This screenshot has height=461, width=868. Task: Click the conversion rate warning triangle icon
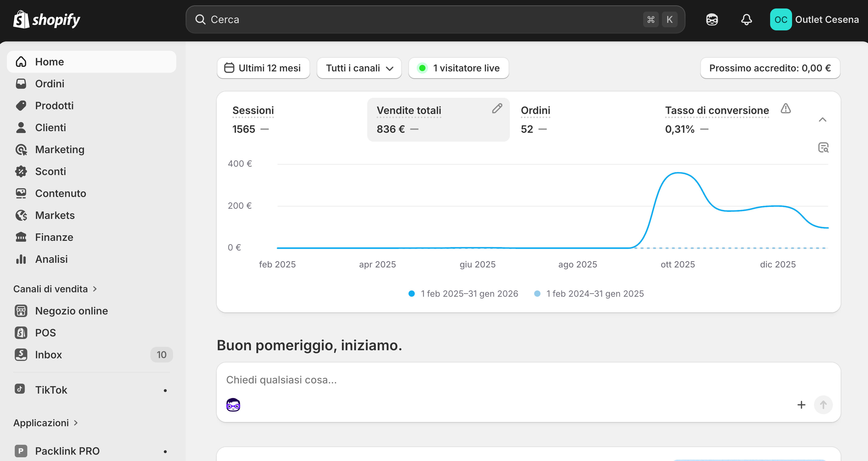(785, 108)
